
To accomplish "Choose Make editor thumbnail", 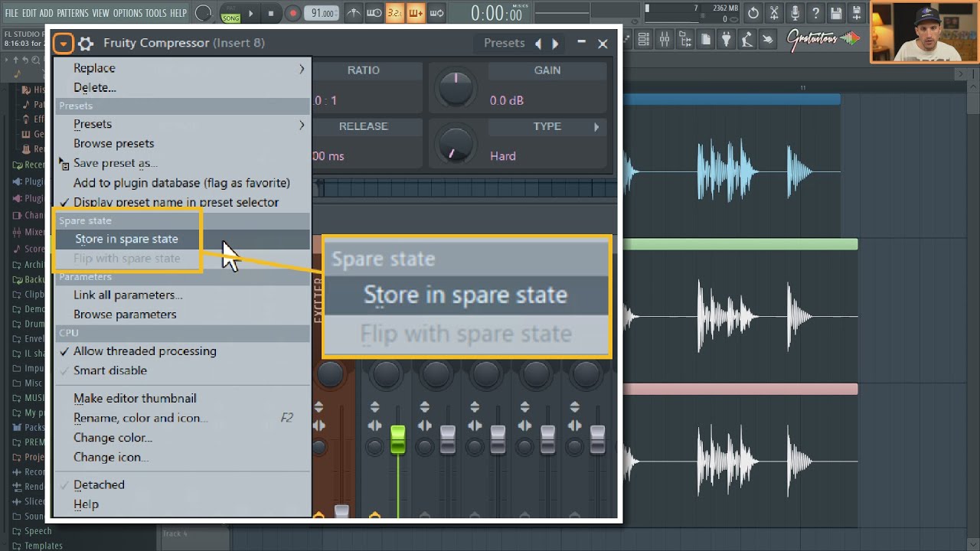I will pos(181,398).
